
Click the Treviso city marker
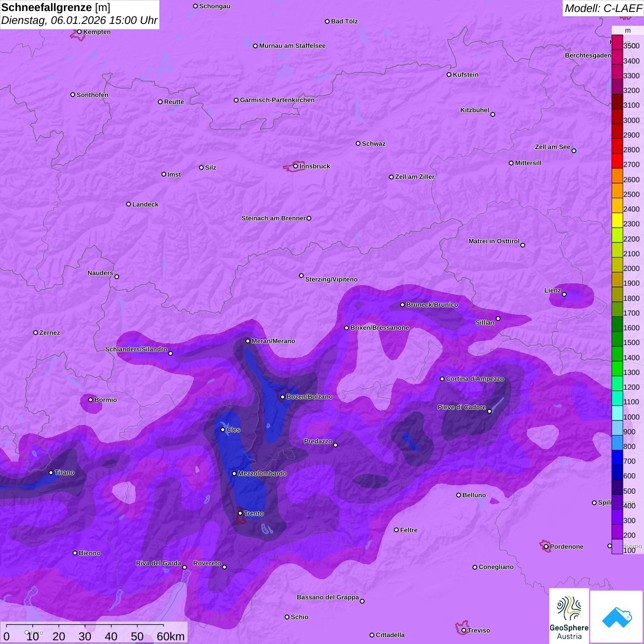464,630
